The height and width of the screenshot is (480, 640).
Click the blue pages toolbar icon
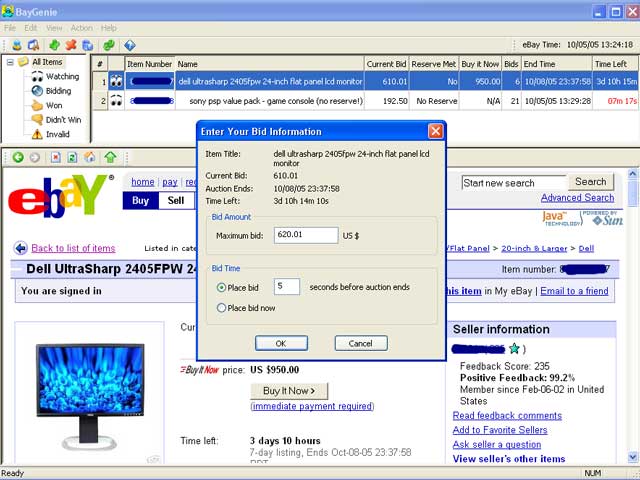(x=88, y=45)
